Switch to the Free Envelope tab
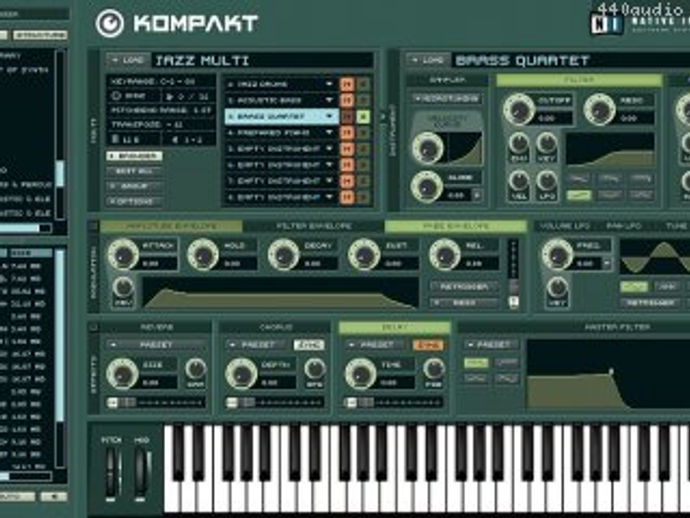Screen dimensions: 690x518 click(455, 226)
